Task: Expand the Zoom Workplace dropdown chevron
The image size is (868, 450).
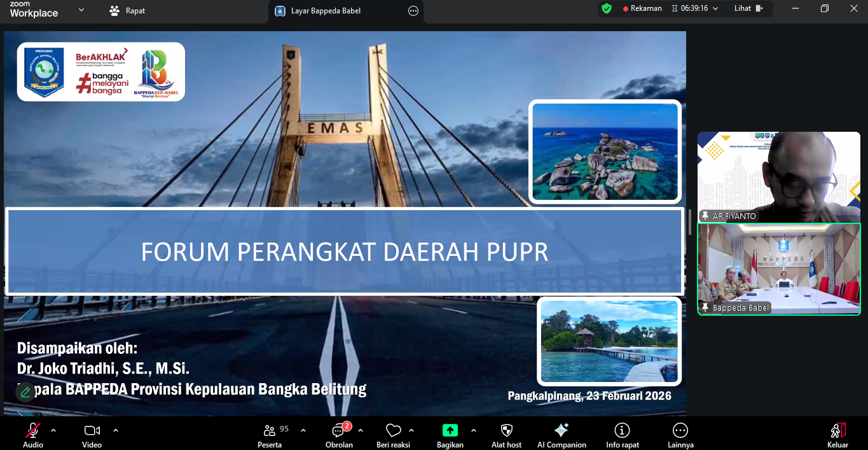Action: [81, 10]
